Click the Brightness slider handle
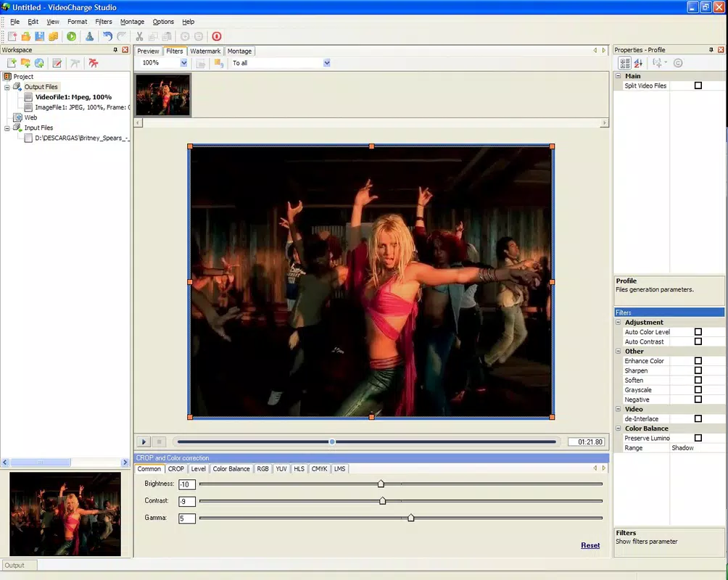 (x=381, y=484)
